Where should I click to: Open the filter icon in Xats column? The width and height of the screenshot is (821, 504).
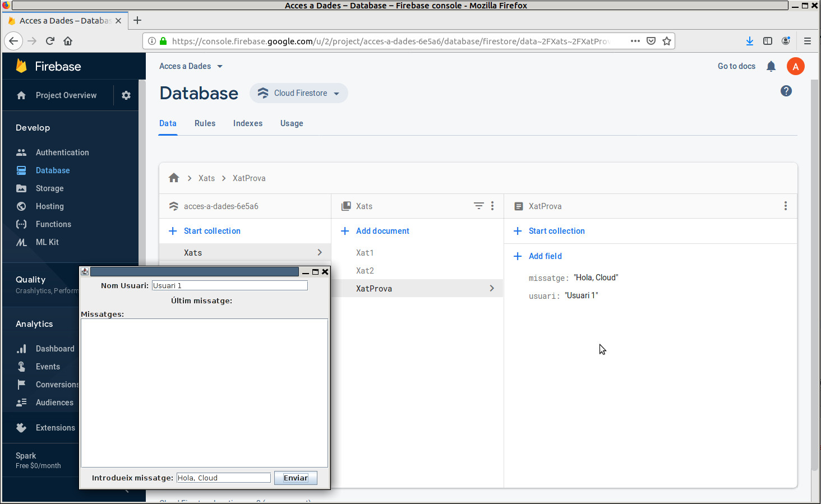pos(478,206)
